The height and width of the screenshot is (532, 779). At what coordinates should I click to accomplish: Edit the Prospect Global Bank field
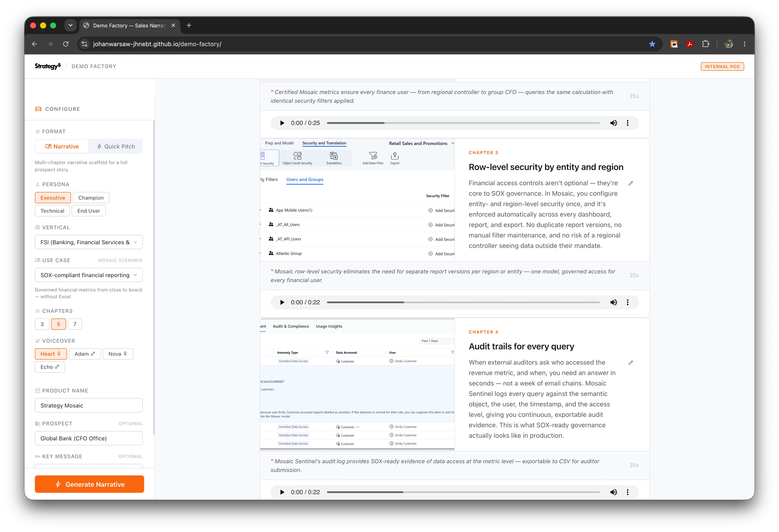89,438
